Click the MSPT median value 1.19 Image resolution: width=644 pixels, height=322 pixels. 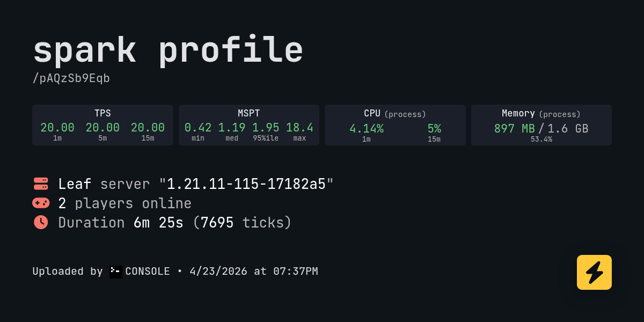tap(232, 128)
